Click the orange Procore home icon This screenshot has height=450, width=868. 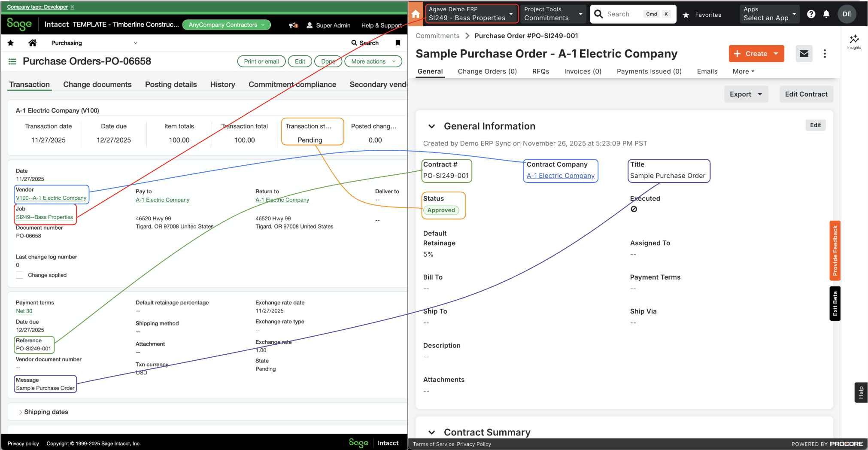[x=415, y=13]
